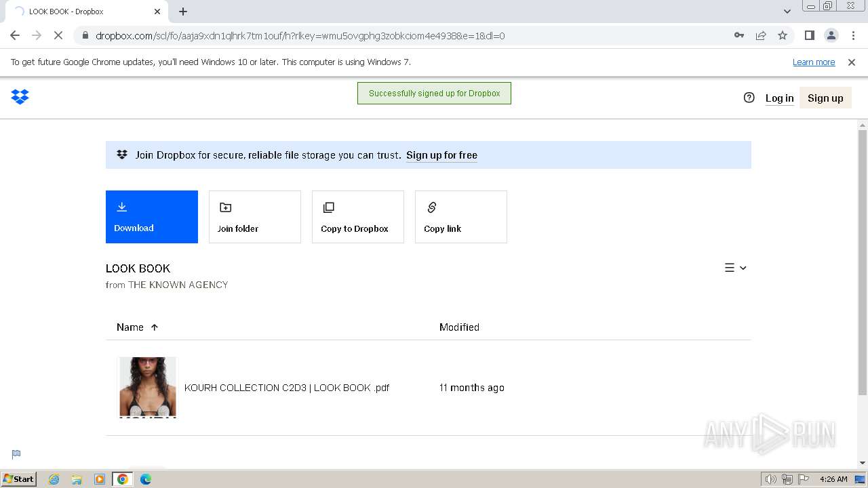868x488 pixels.
Task: Open saved passwords key icon
Action: (x=739, y=35)
